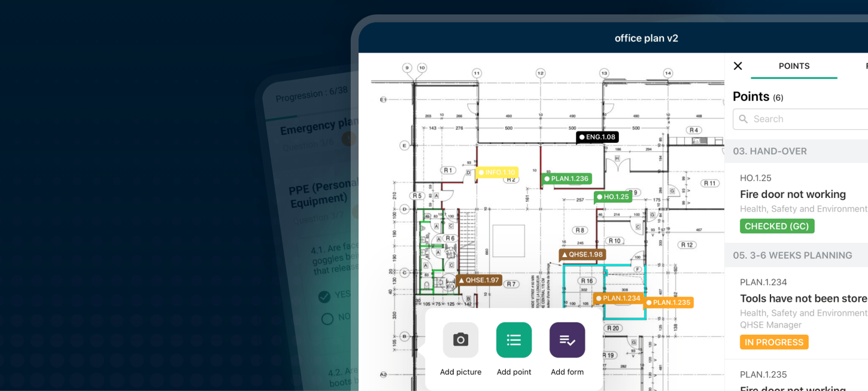
Task: Select the QHSE.1.98 warning marker
Action: 582,254
